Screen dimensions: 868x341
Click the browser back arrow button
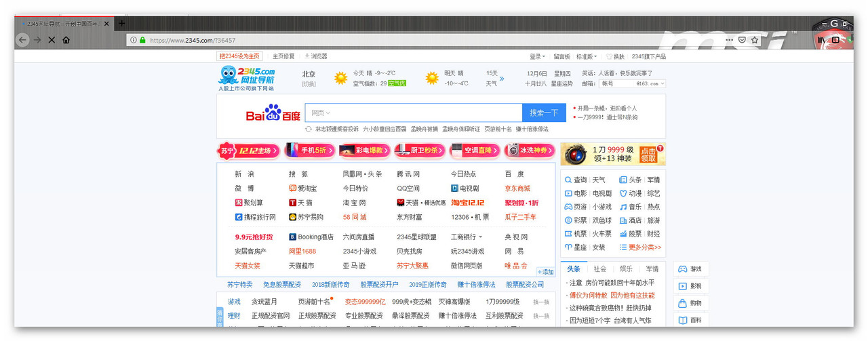22,40
